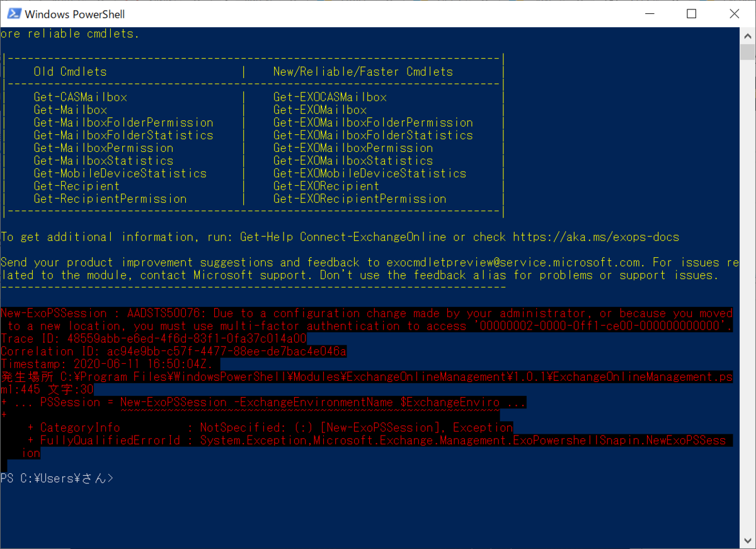Image resolution: width=756 pixels, height=549 pixels.
Task: Click the Trace ID line
Action: pos(154,338)
